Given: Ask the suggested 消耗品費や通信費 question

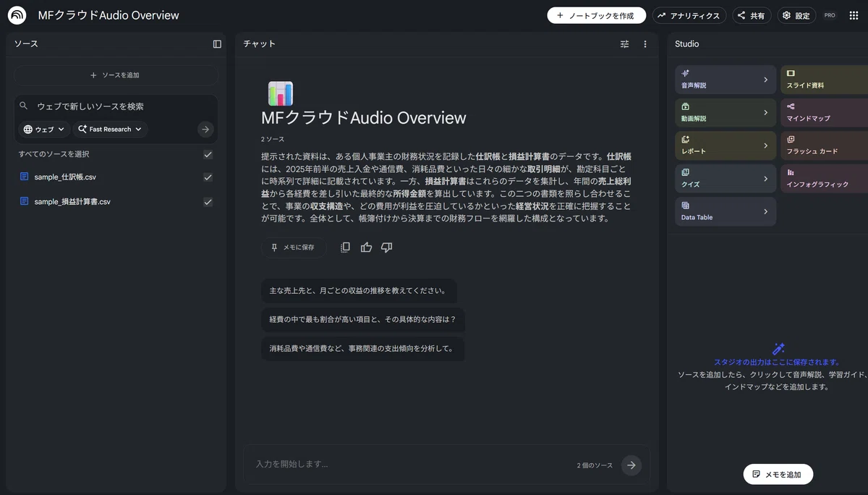Looking at the screenshot, I should tap(362, 349).
